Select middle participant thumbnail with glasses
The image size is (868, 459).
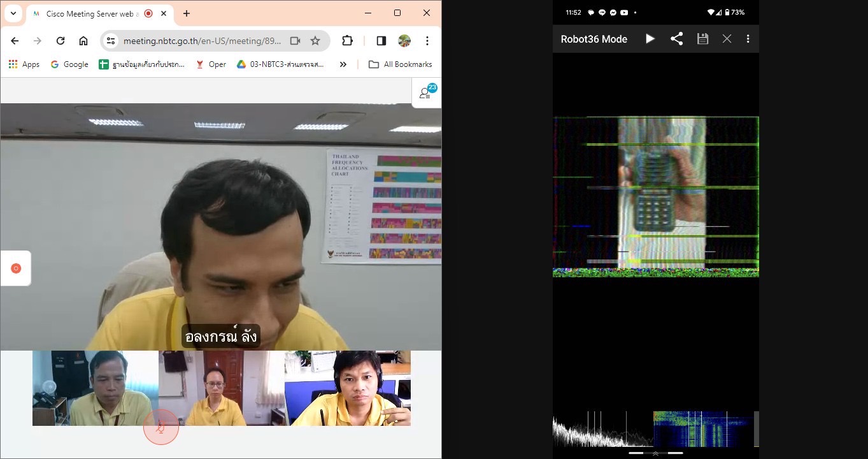pos(222,388)
